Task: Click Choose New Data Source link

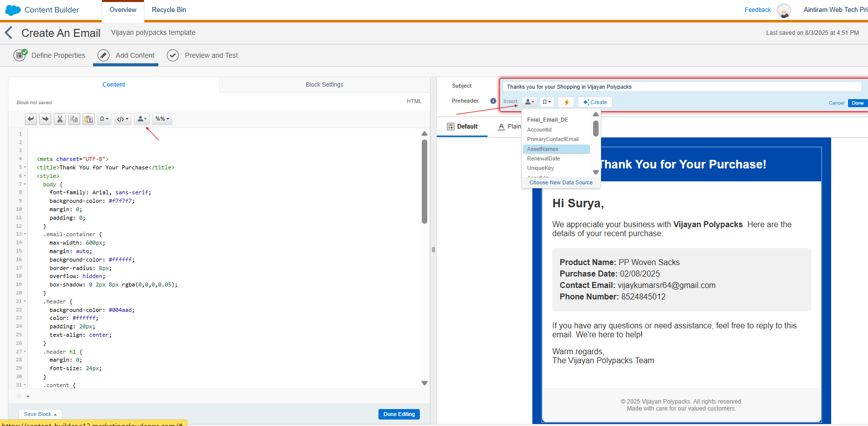Action: [x=561, y=182]
